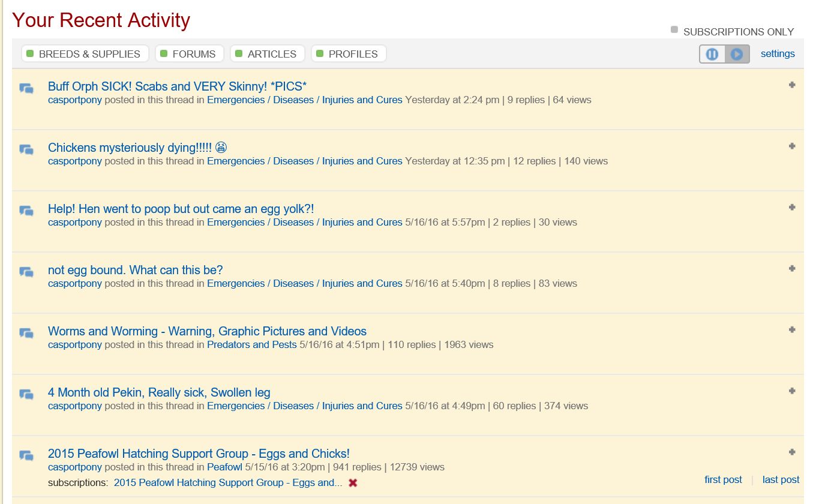Click thread icon next to Worms and Worming

(x=26, y=334)
